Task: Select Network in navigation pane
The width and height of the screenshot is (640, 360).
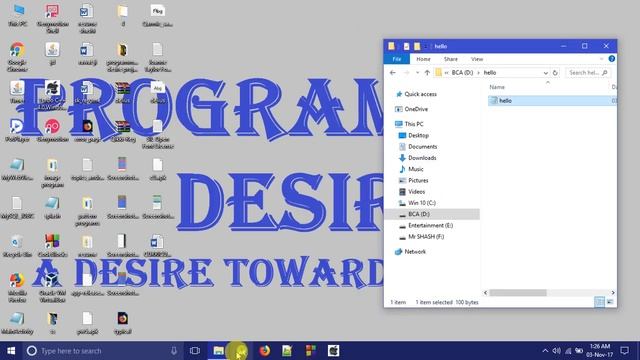Action: click(415, 252)
